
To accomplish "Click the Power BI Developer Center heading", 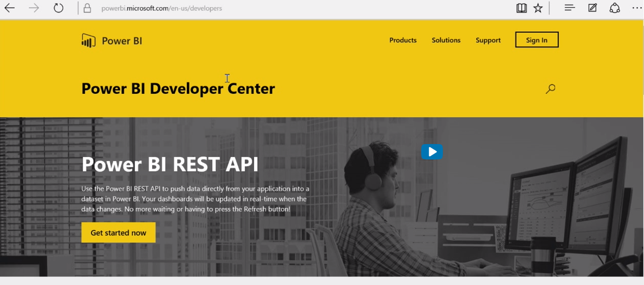I will coord(178,88).
